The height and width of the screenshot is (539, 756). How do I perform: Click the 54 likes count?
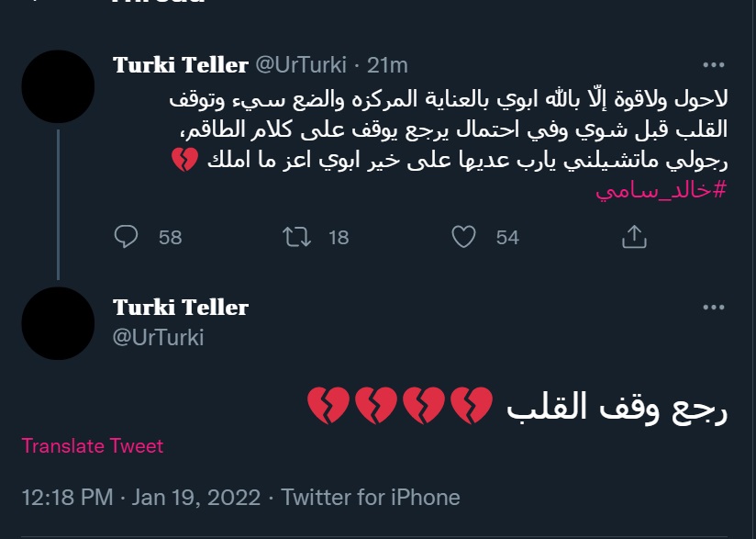pyautogui.click(x=507, y=238)
